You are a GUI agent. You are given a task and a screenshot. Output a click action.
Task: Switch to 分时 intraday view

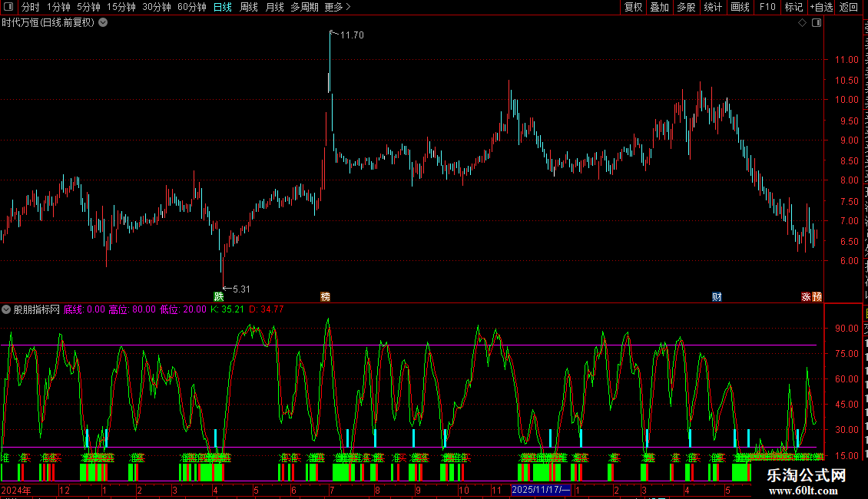(x=31, y=7)
